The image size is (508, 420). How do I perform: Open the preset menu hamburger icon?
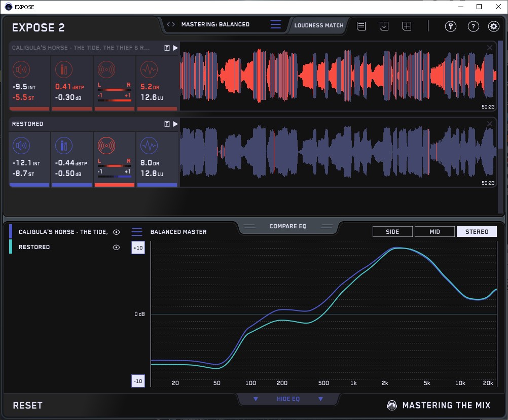coord(276,24)
